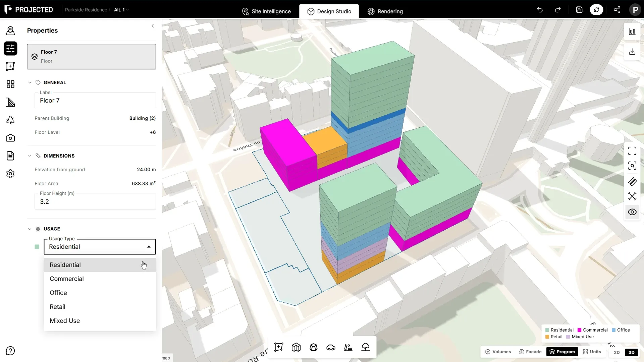Open the analytics chart icon
Image resolution: width=644 pixels, height=362 pixels.
(632, 32)
